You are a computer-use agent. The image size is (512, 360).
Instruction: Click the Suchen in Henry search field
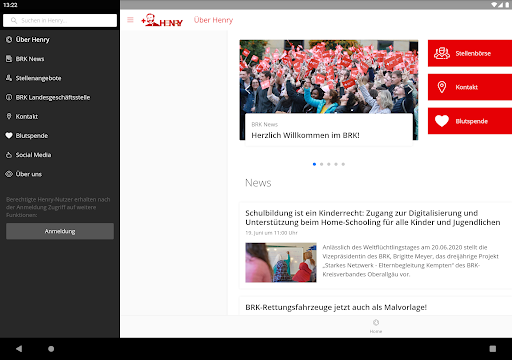click(x=60, y=20)
